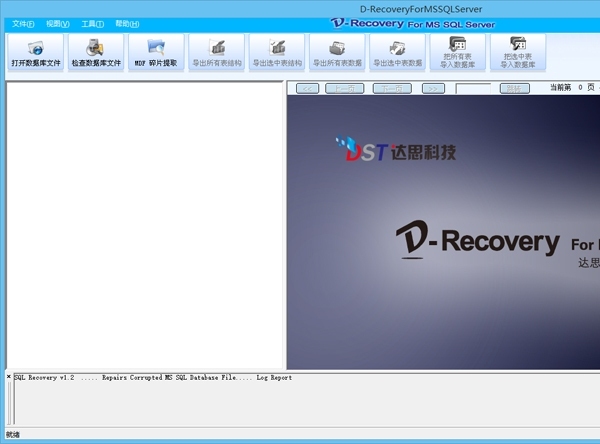Click the 跳转 jump button

(x=515, y=88)
